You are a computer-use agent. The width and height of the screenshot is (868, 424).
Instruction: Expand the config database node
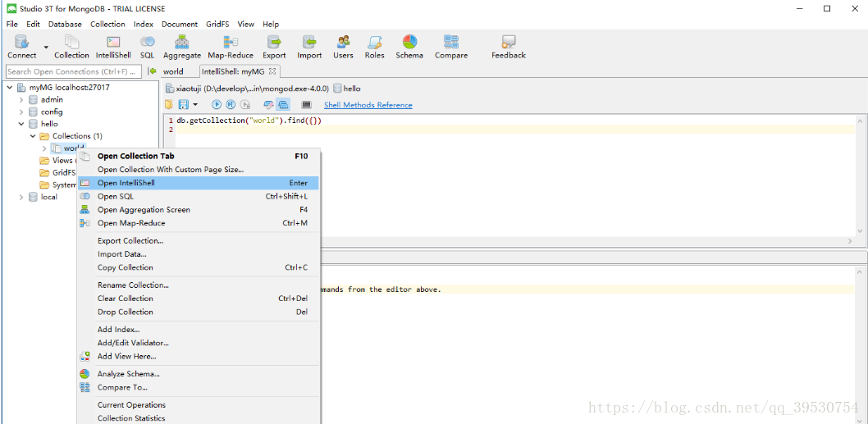21,112
